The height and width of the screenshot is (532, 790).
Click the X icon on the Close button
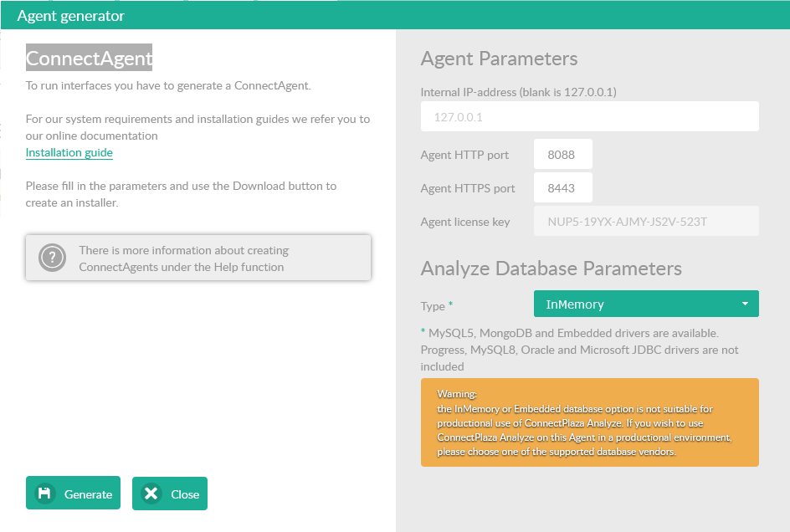tap(151, 494)
